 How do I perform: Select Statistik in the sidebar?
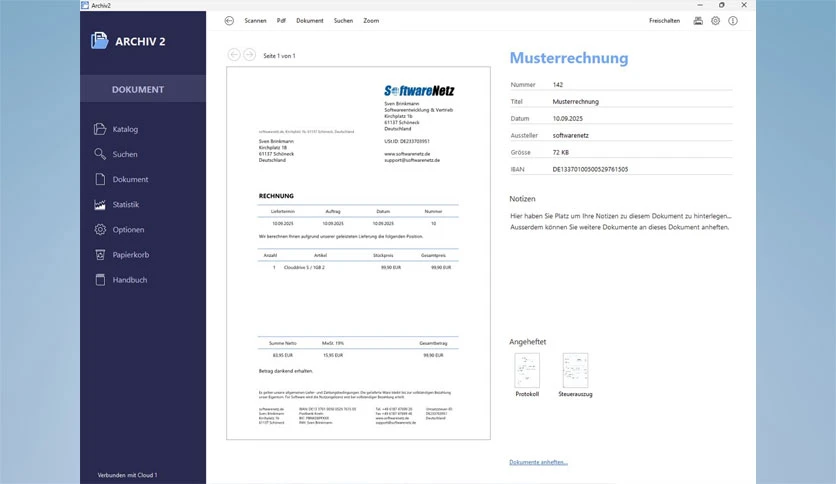[126, 204]
